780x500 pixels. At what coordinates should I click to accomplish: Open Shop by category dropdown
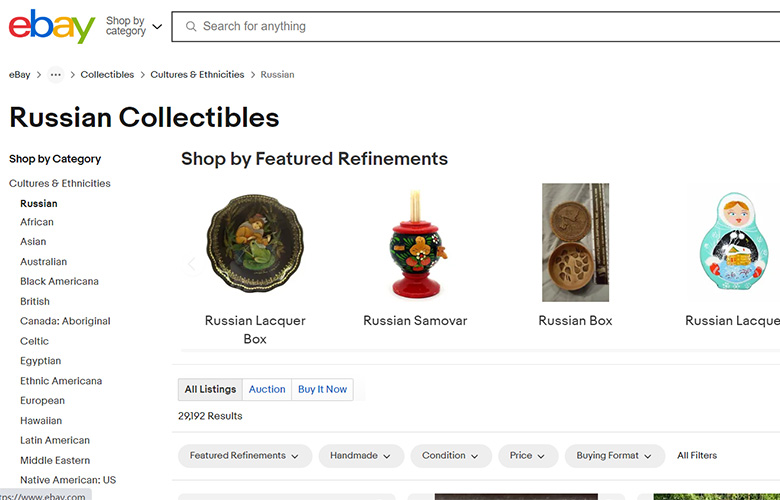133,26
